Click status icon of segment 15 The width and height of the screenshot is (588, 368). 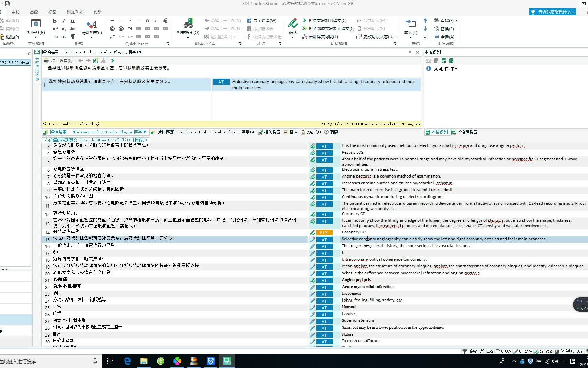pos(312,239)
